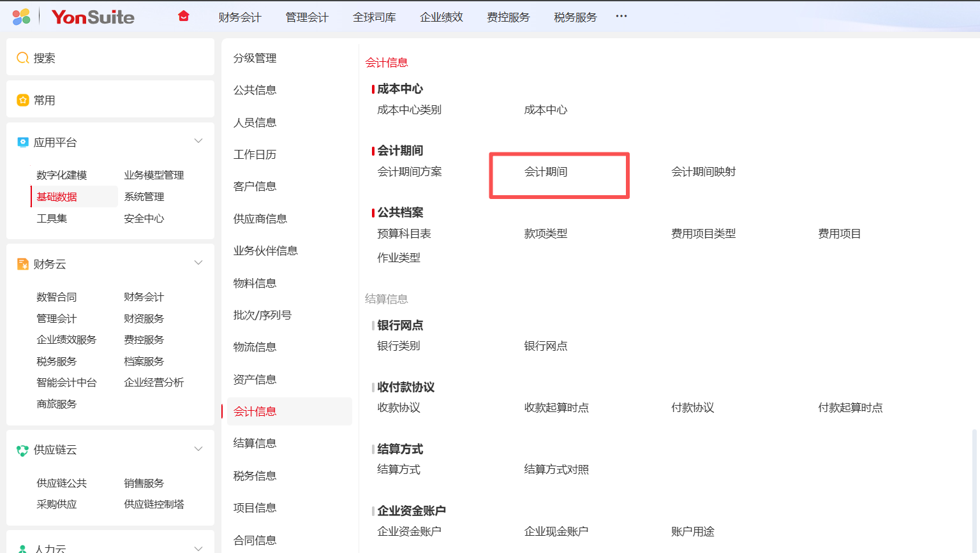Collapse the 财务云 section chevron
Screen dimensions: 980x553
(198, 262)
